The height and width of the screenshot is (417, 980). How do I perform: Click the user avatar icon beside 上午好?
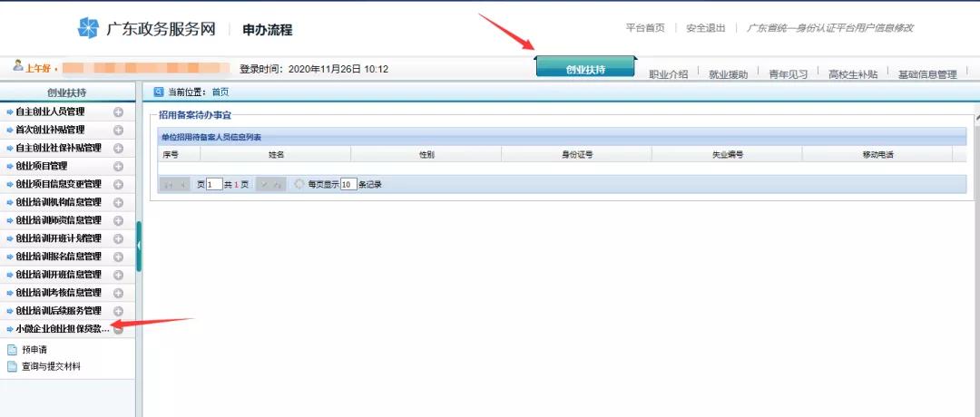[18, 67]
